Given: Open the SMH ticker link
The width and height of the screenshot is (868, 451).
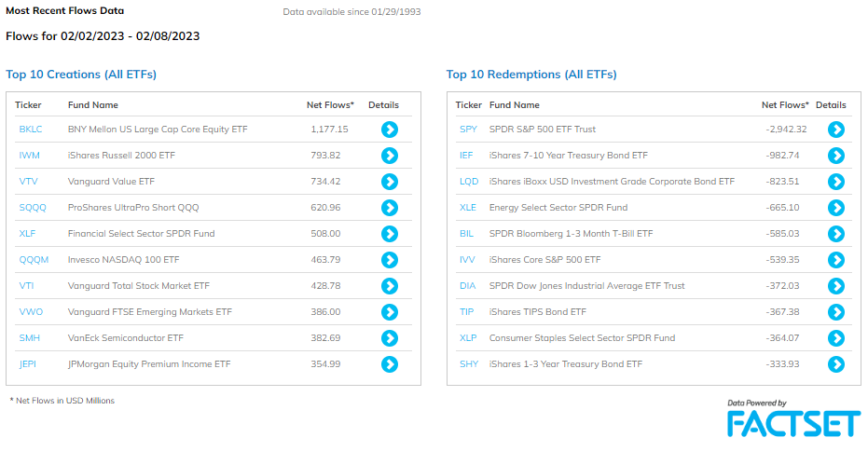Looking at the screenshot, I should tap(29, 338).
